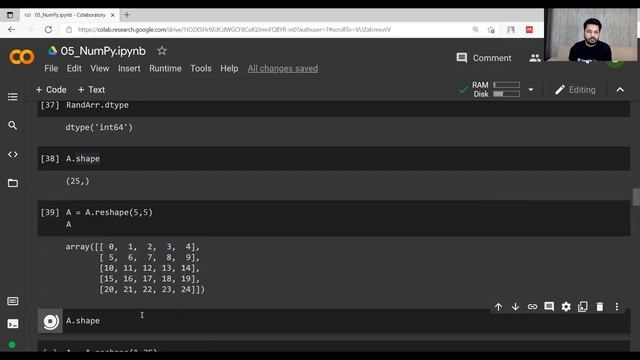Viewport: 640px width, 360px height.
Task: Open the Files folder sidebar icon
Action: [13, 183]
